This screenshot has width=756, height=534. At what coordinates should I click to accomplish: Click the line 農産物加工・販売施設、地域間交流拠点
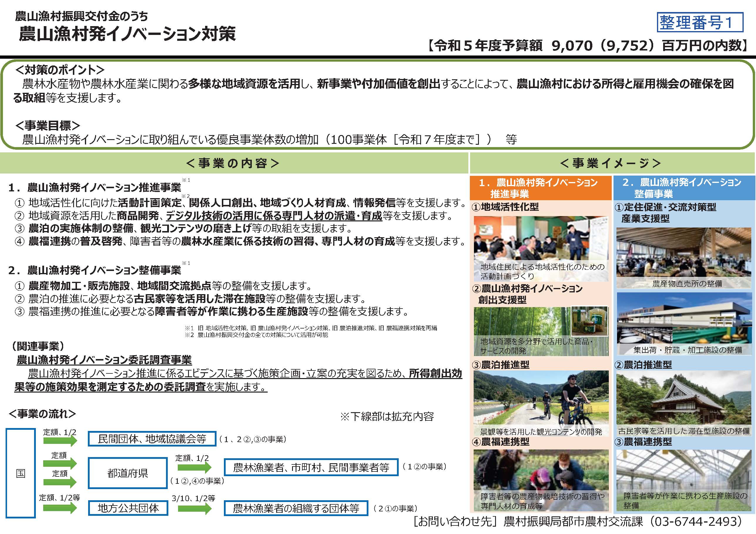pyautogui.click(x=163, y=286)
